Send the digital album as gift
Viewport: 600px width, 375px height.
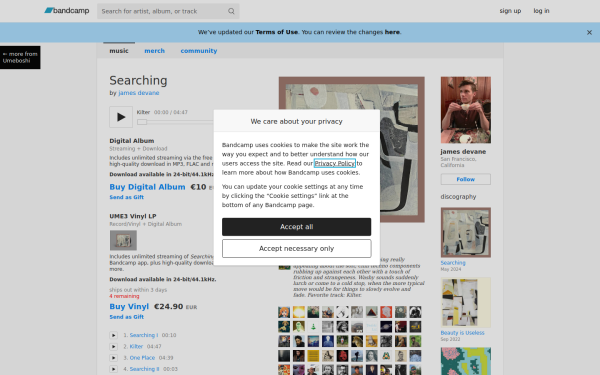coord(127,197)
